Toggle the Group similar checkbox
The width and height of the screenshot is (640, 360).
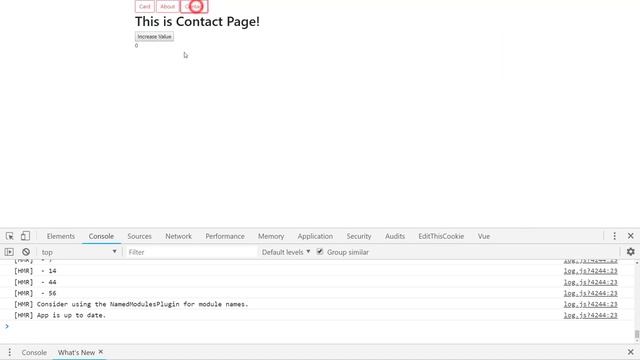point(320,251)
